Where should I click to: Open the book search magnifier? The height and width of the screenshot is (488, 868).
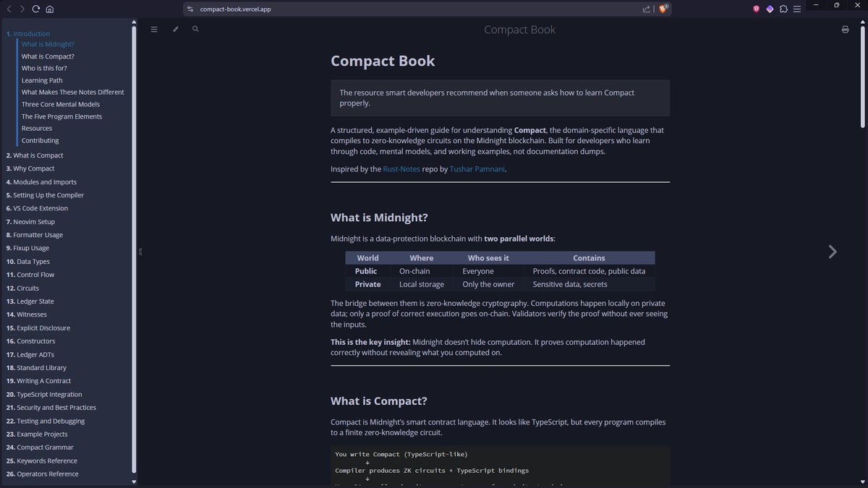point(195,29)
